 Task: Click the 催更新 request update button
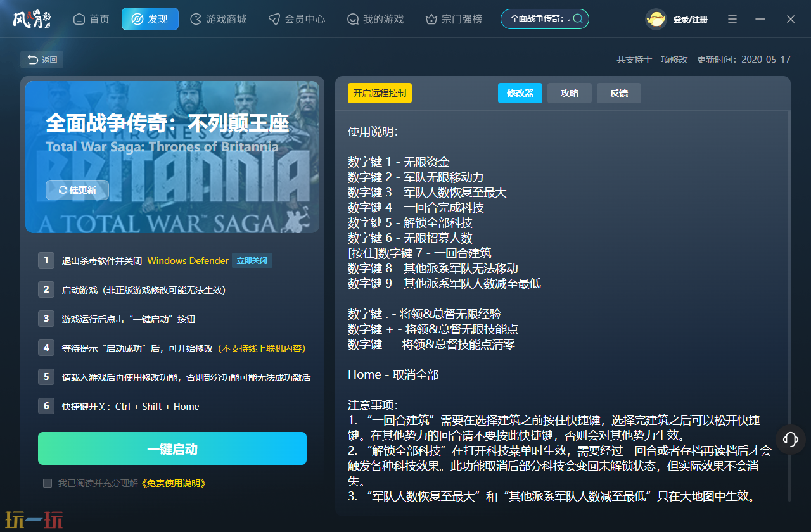[x=77, y=190]
